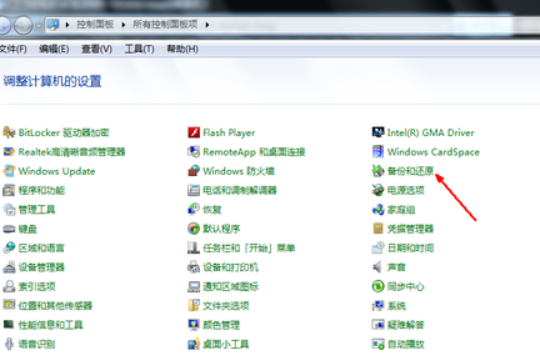Click the 设备和打印机 printer icon
The image size is (540, 361).
[194, 267]
